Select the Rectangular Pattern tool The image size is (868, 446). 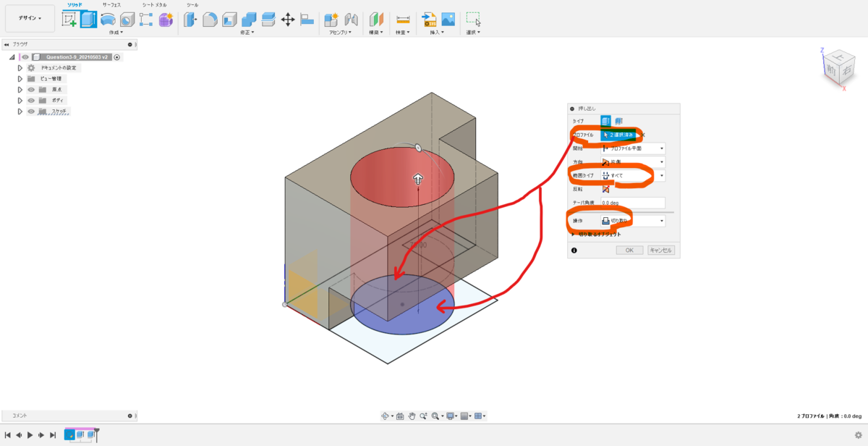click(146, 20)
